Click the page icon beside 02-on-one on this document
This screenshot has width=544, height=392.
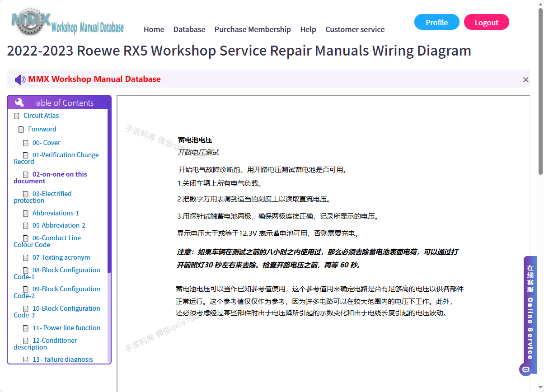coord(26,175)
